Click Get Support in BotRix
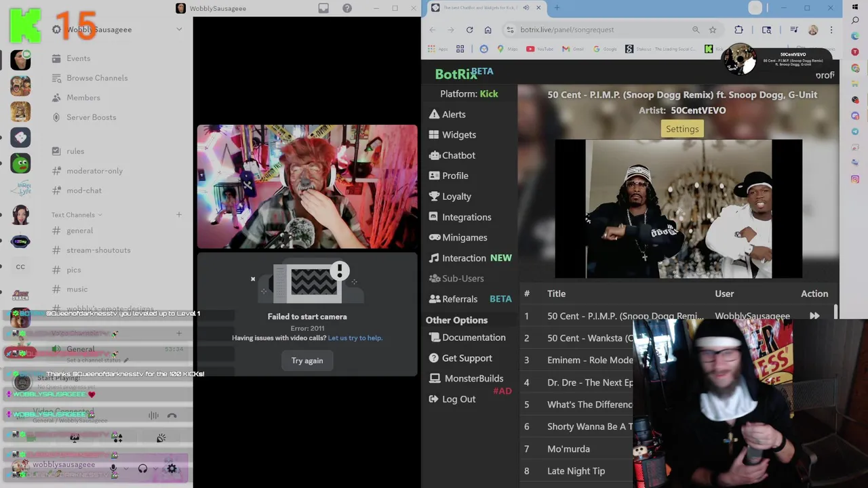This screenshot has width=868, height=488. (460, 358)
